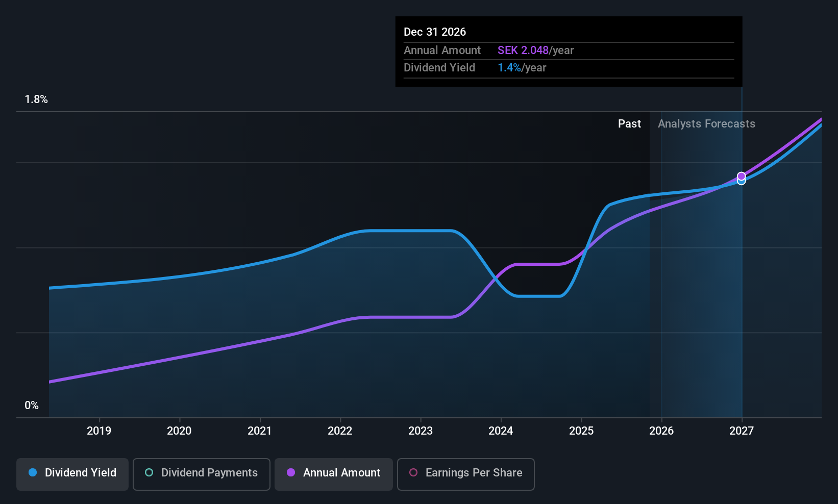Toggle the Annual Amount legend series
The image size is (838, 504).
[x=334, y=473]
